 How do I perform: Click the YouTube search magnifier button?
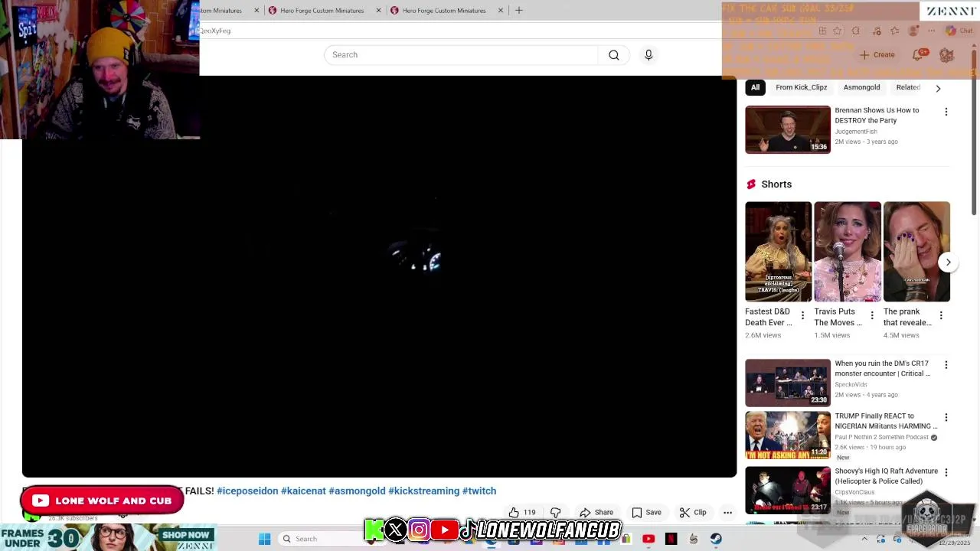point(613,55)
